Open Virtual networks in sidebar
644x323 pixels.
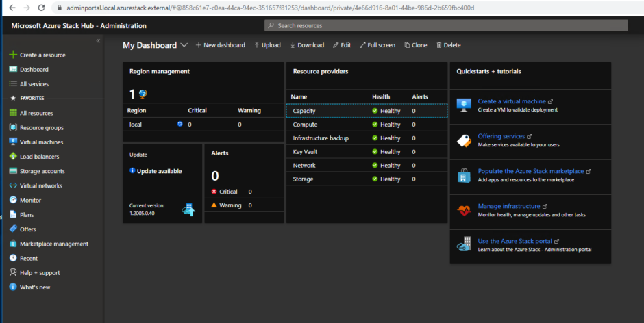pyautogui.click(x=40, y=185)
